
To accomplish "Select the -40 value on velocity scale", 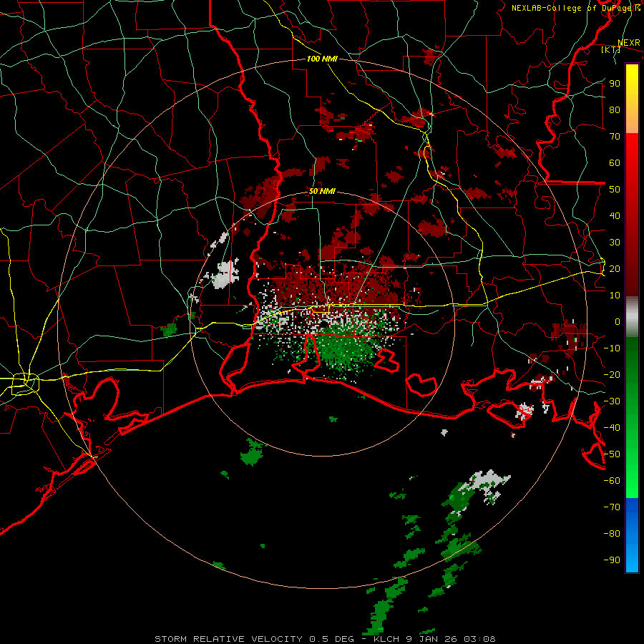I will [x=612, y=428].
